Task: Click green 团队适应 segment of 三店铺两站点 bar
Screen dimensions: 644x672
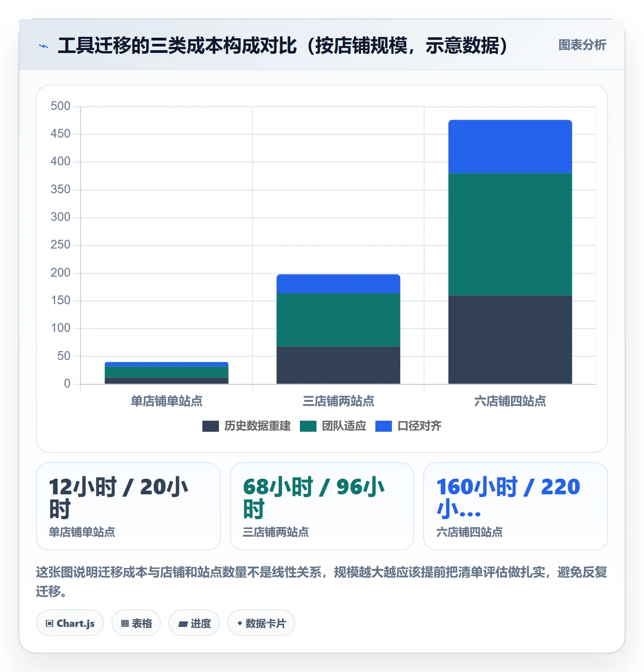Action: tap(338, 320)
